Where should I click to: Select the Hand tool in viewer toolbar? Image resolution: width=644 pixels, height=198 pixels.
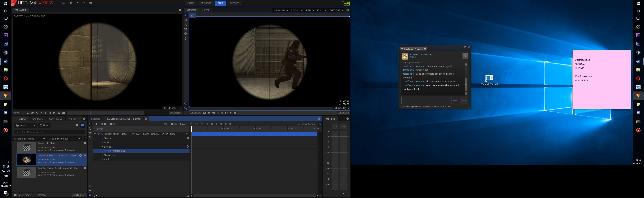pos(186,20)
